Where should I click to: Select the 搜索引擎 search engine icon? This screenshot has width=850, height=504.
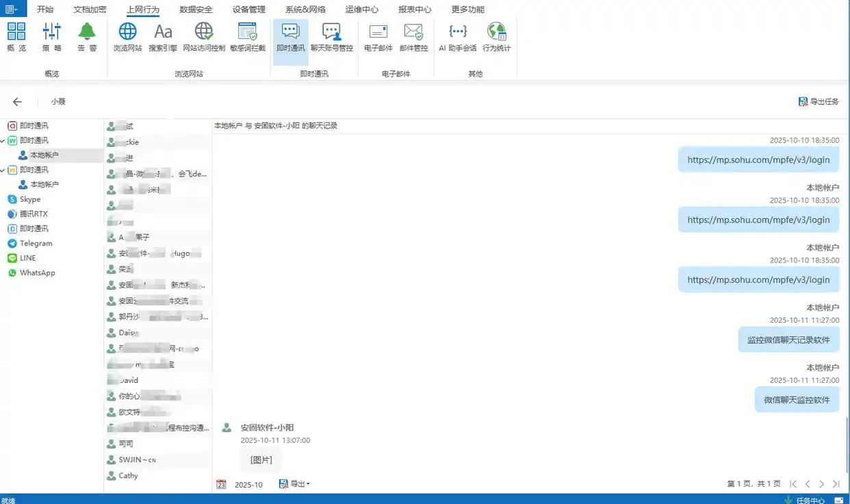[x=163, y=37]
